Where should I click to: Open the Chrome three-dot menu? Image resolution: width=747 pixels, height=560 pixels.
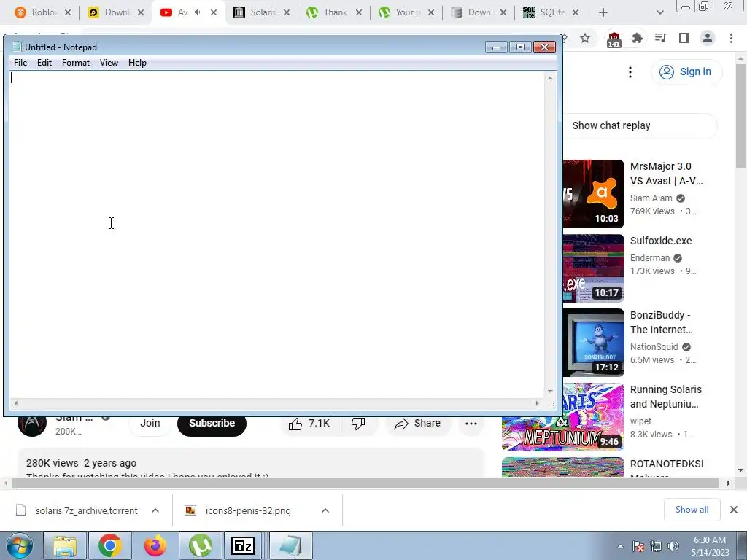[x=731, y=38]
